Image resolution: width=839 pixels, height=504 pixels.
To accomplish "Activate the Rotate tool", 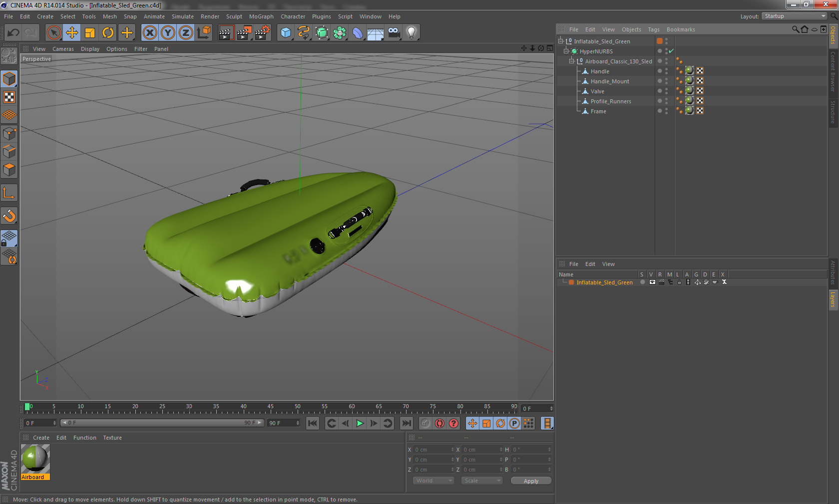I will (x=108, y=33).
